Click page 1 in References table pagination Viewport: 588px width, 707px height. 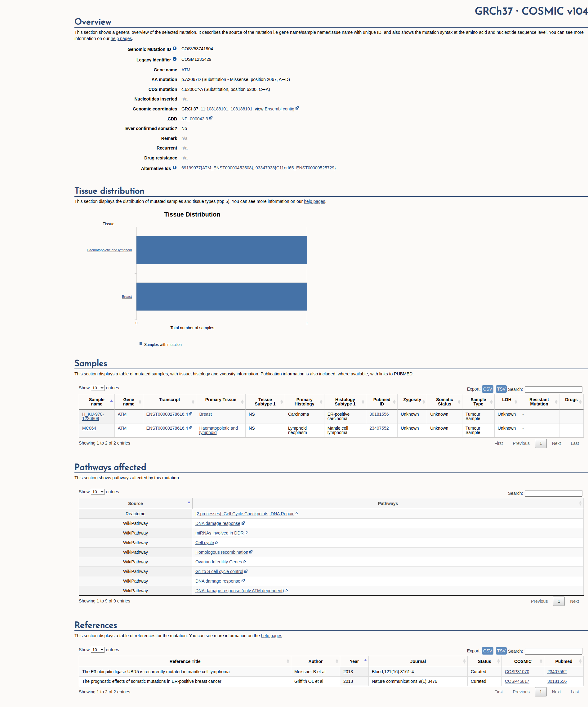[541, 692]
